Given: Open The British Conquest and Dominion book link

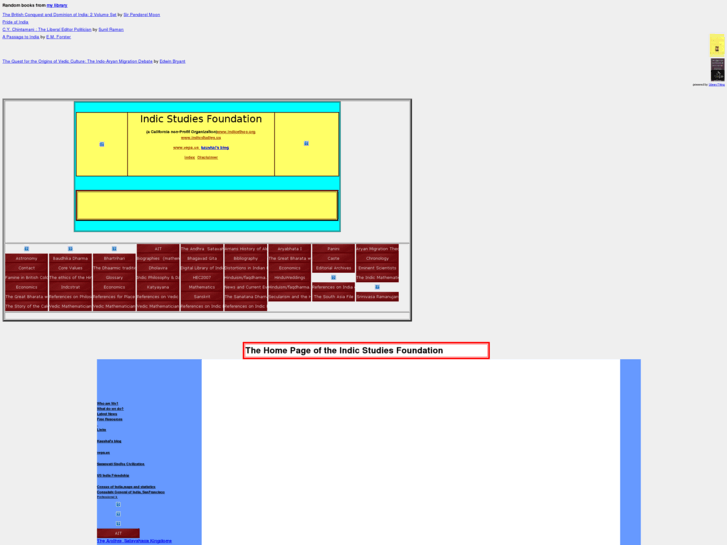Looking at the screenshot, I should [x=59, y=15].
